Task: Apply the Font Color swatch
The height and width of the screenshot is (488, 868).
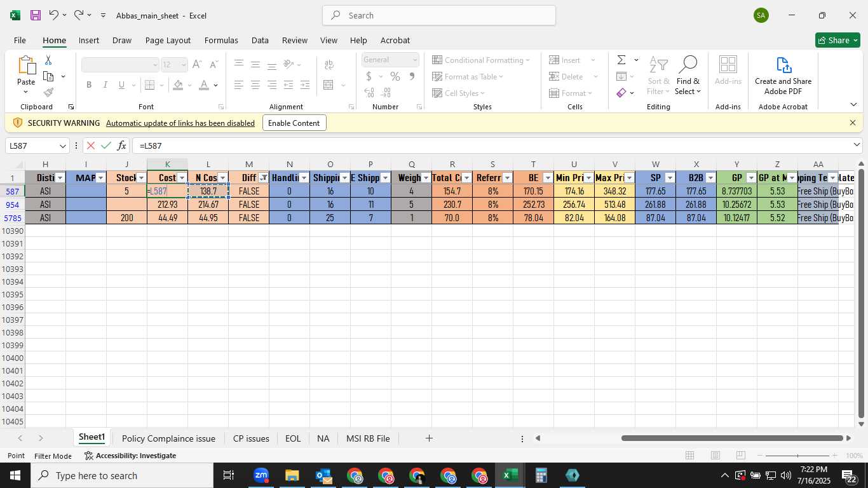Action: pos(204,85)
